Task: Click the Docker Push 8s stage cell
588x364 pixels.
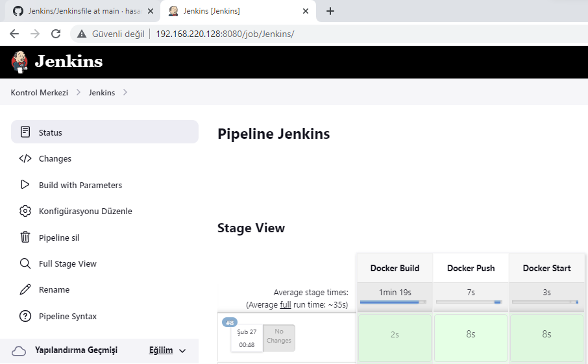Action: pos(471,338)
